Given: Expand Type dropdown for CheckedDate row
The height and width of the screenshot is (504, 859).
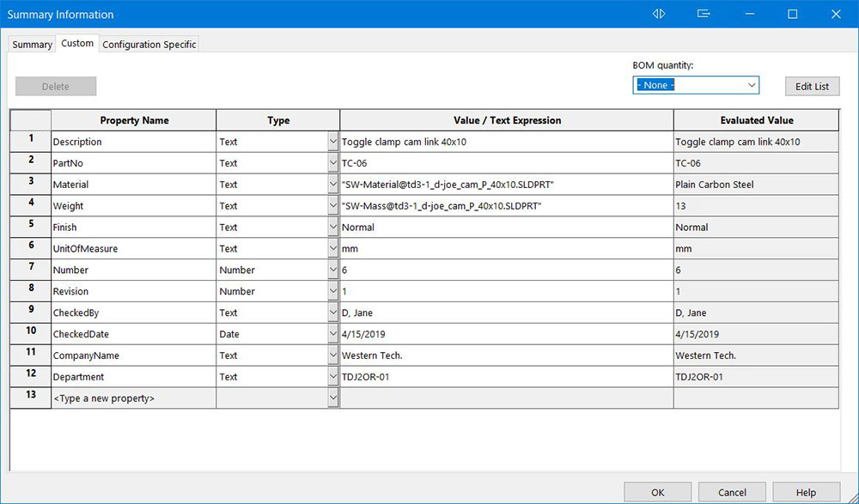Looking at the screenshot, I should pos(333,334).
